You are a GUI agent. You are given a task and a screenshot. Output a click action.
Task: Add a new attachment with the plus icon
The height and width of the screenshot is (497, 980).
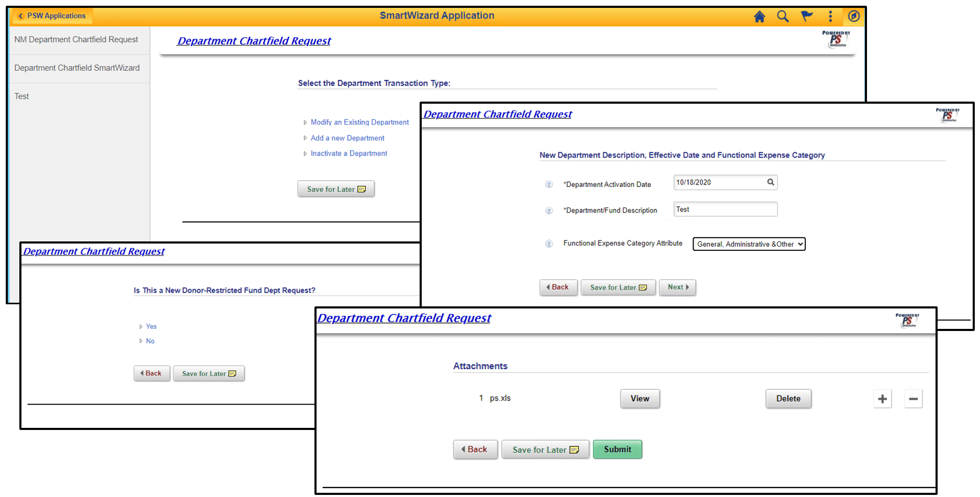(x=882, y=399)
